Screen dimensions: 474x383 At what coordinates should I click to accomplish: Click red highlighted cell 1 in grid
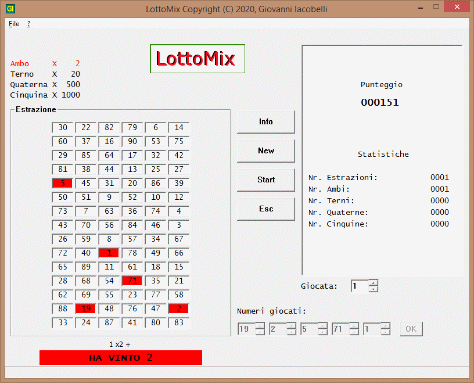[x=109, y=253]
